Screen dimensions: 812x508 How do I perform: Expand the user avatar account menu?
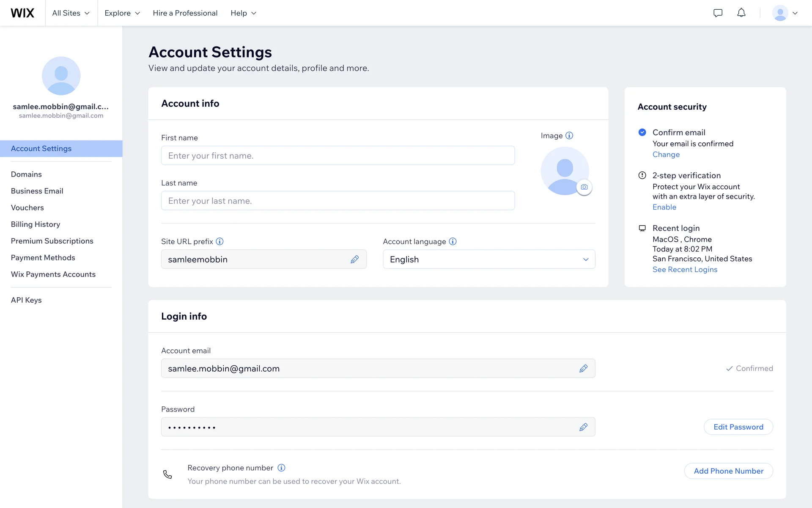pyautogui.click(x=785, y=13)
